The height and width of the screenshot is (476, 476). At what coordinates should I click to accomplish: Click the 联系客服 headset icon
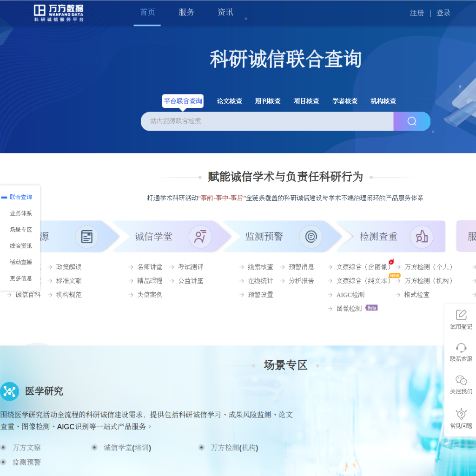tap(461, 347)
